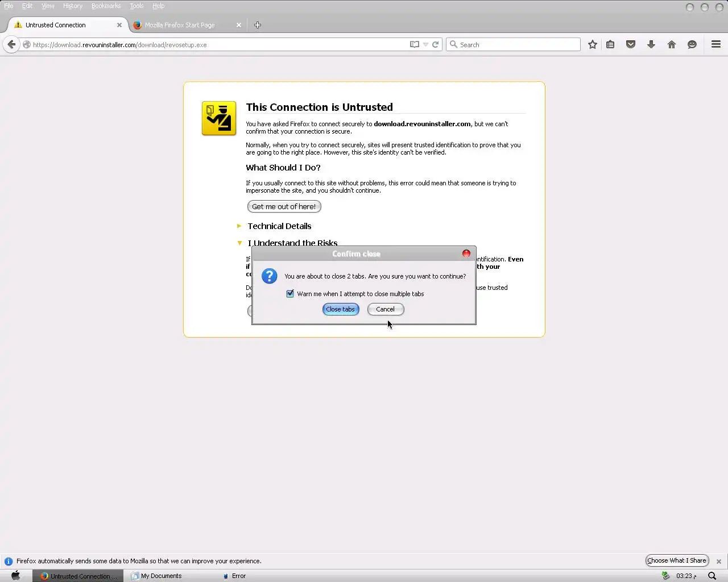Screen dimensions: 728x582
Task: Click the system tray green arrow icon
Action: [x=665, y=576]
